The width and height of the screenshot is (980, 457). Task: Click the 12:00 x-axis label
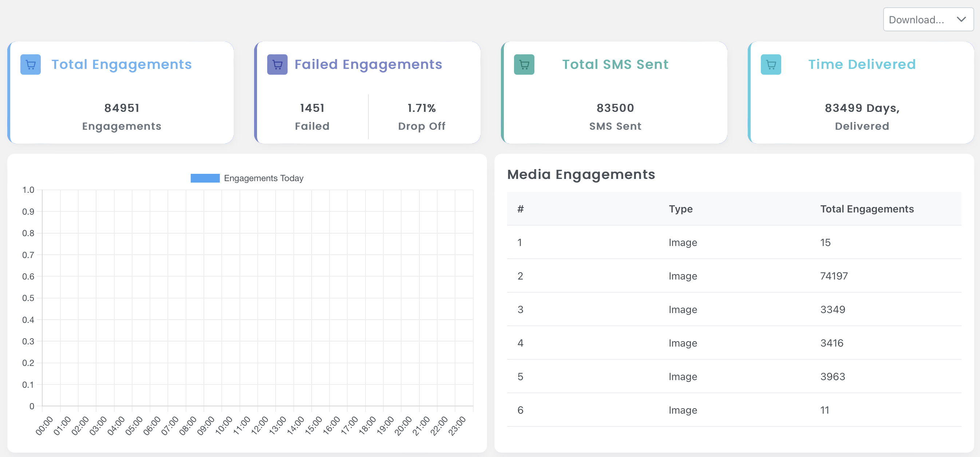(260, 425)
